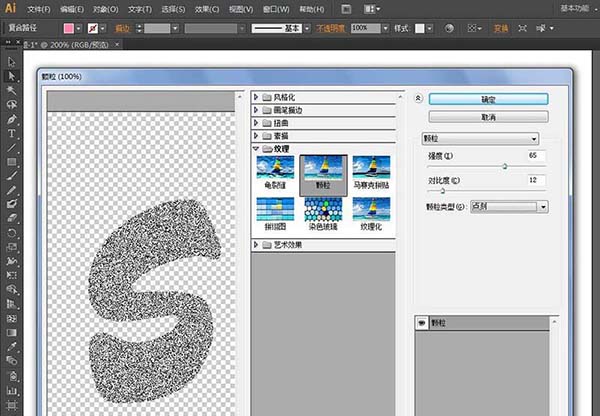This screenshot has height=416, width=600.
Task: Collapse filter gallery with double-chevron button
Action: click(x=418, y=98)
